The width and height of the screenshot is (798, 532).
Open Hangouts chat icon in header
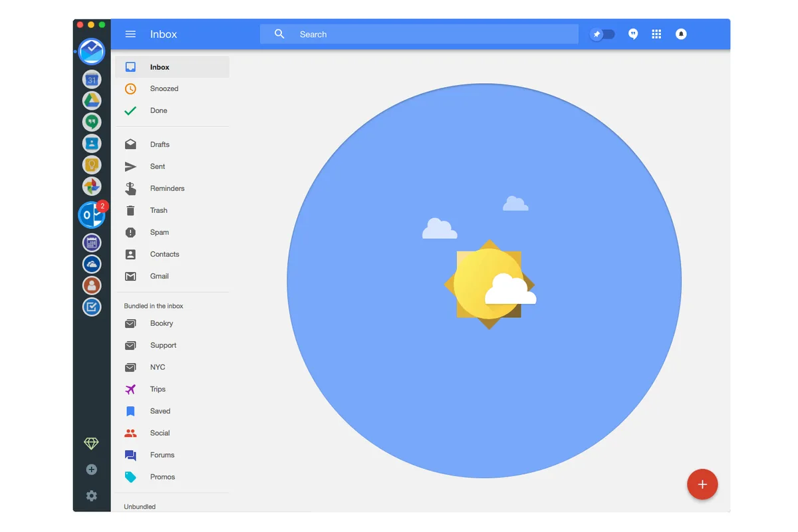pos(633,35)
